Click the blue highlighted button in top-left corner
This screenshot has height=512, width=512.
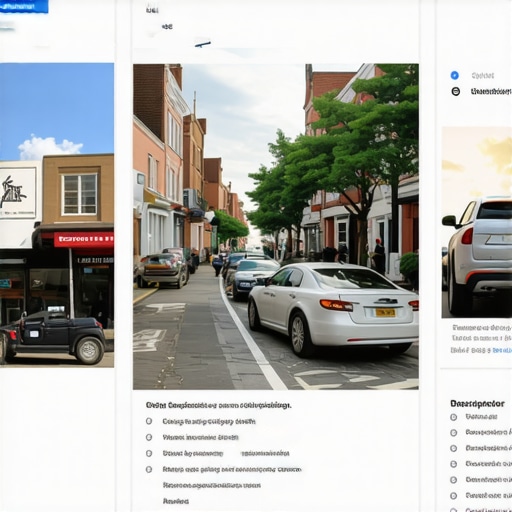click(24, 7)
